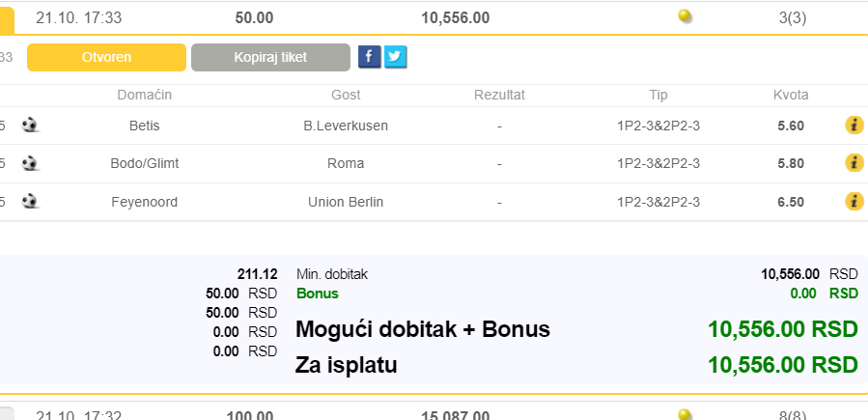Click the 6.50 odds value
Screen dimensions: 868x420
tap(790, 202)
